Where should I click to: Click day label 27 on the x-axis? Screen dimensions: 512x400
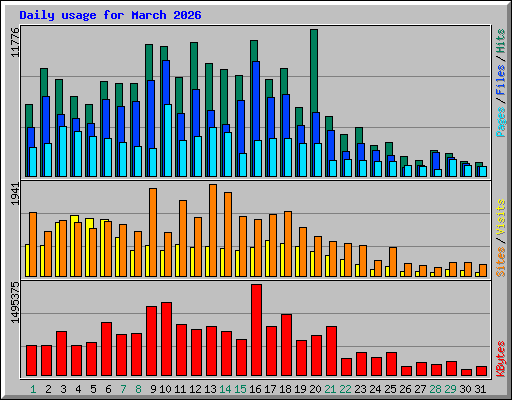[420, 389]
